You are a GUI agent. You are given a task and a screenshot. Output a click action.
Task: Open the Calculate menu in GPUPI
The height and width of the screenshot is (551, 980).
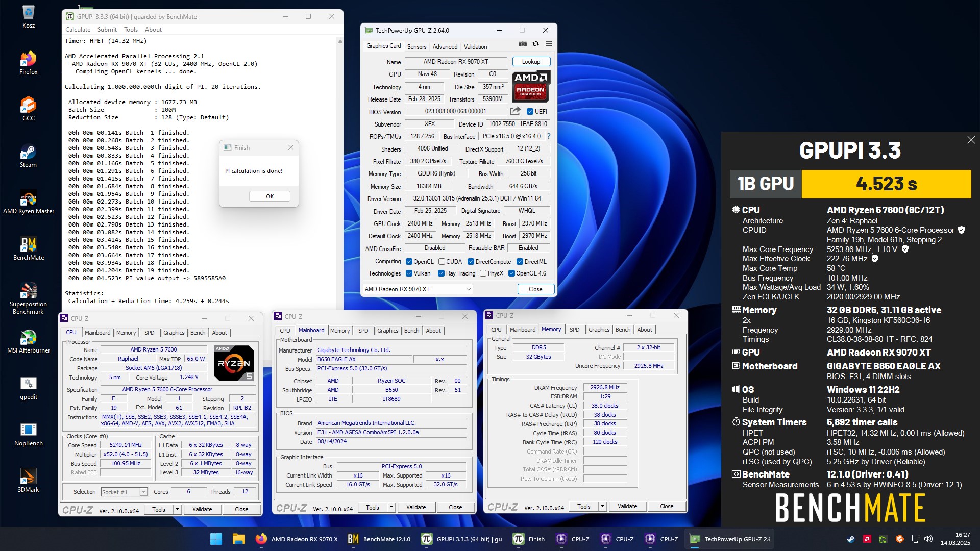(78, 30)
